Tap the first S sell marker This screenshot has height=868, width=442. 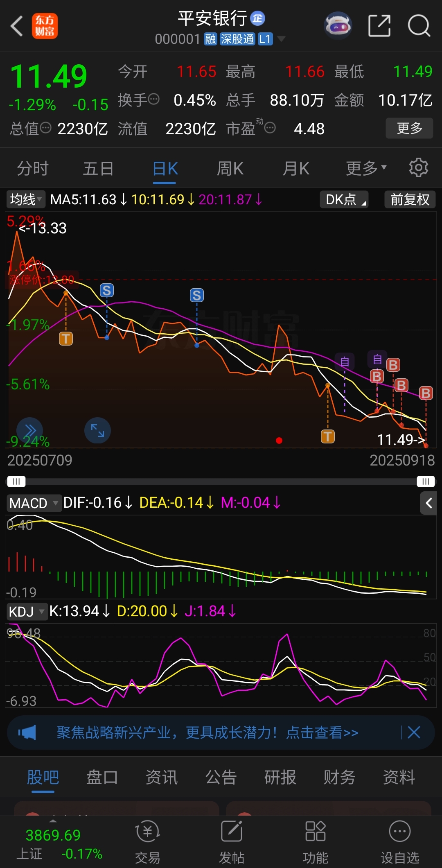pyautogui.click(x=107, y=290)
